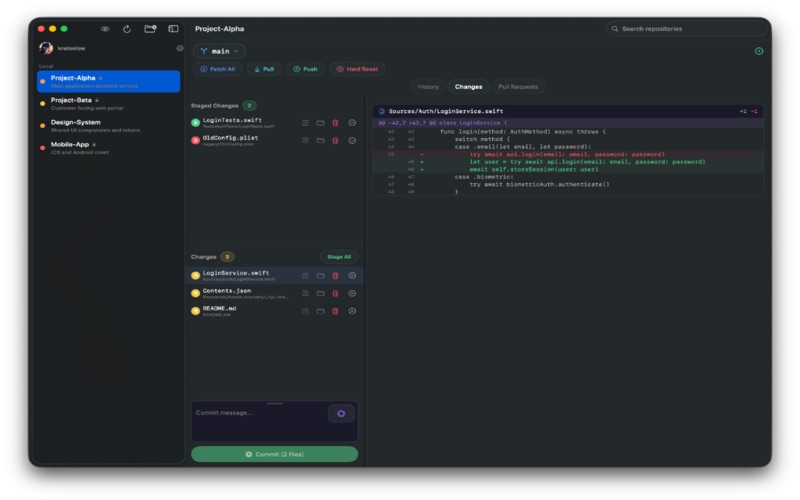Select the Design-System repository
800x500 pixels.
pos(109,126)
